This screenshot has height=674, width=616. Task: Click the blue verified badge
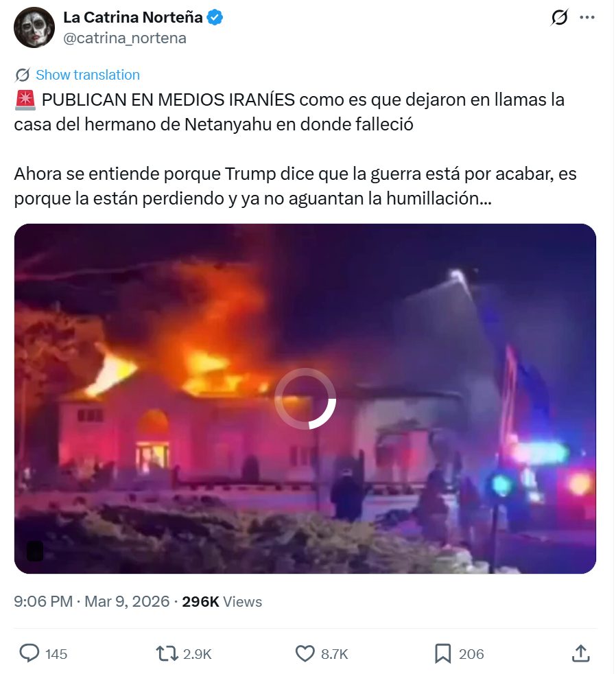pos(215,18)
